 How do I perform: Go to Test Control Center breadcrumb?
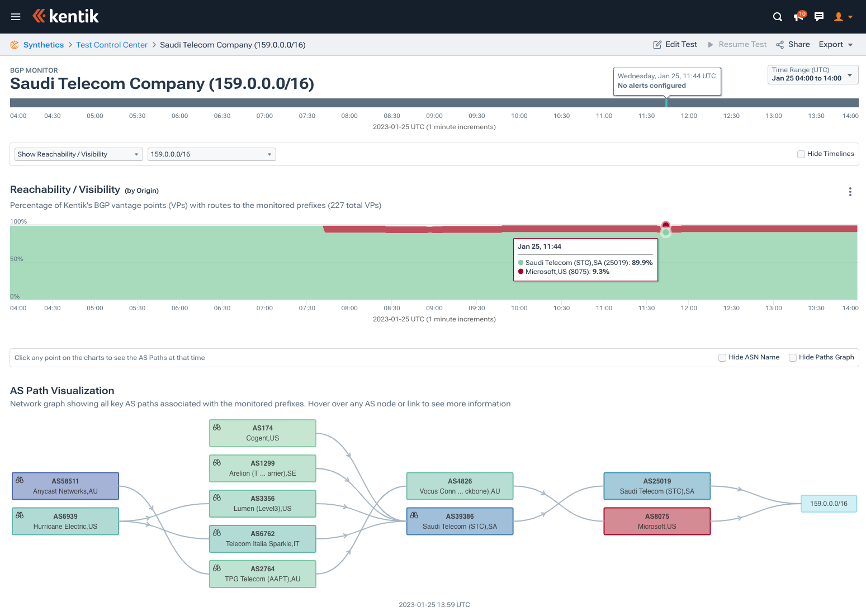tap(112, 45)
